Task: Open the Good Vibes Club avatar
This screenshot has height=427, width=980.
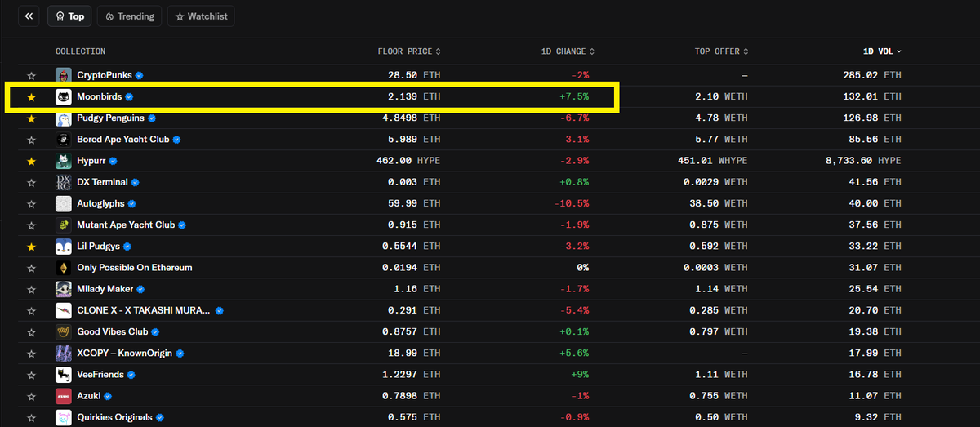Action: click(63, 331)
